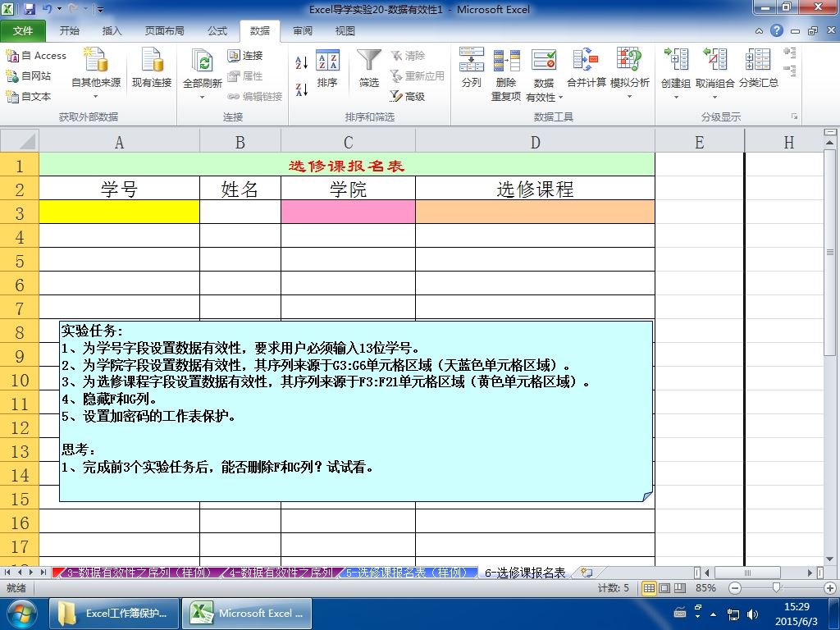This screenshot has width=840, height=630.
Task: Minimize the ribbon with caret arrow
Action: pyautogui.click(x=759, y=31)
